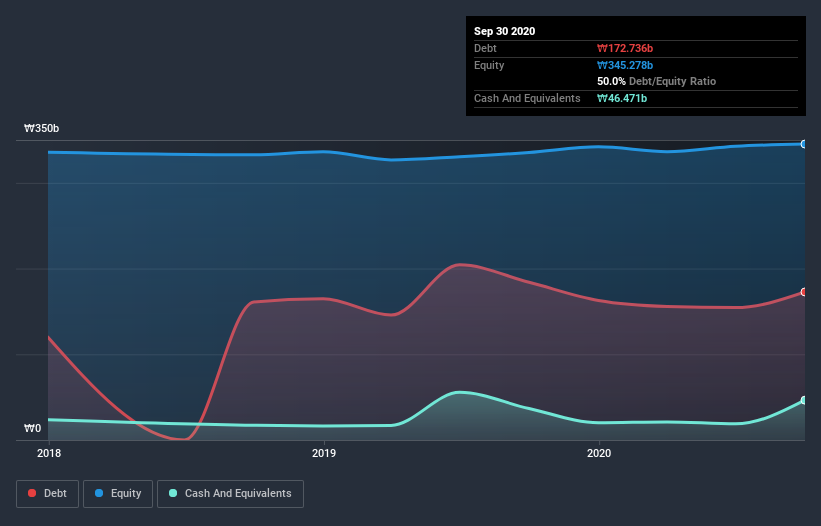The image size is (821, 526).
Task: Select the Debt endpoint marker on chart
Action: point(804,292)
